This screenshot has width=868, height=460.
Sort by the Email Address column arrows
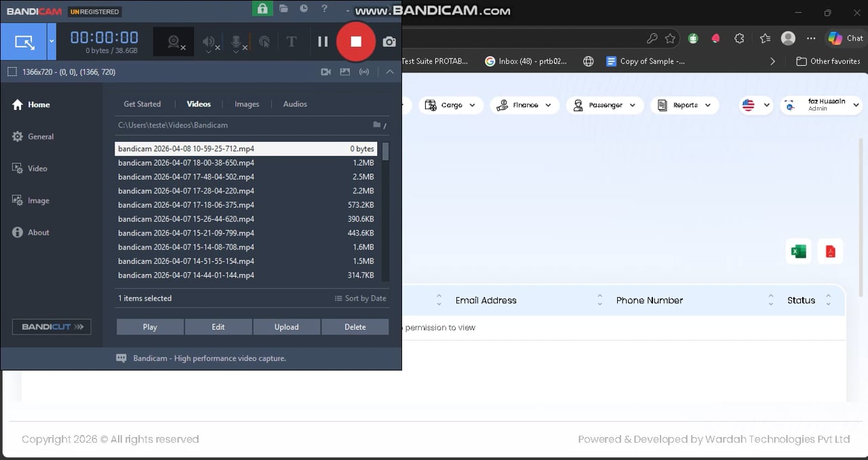coord(600,300)
